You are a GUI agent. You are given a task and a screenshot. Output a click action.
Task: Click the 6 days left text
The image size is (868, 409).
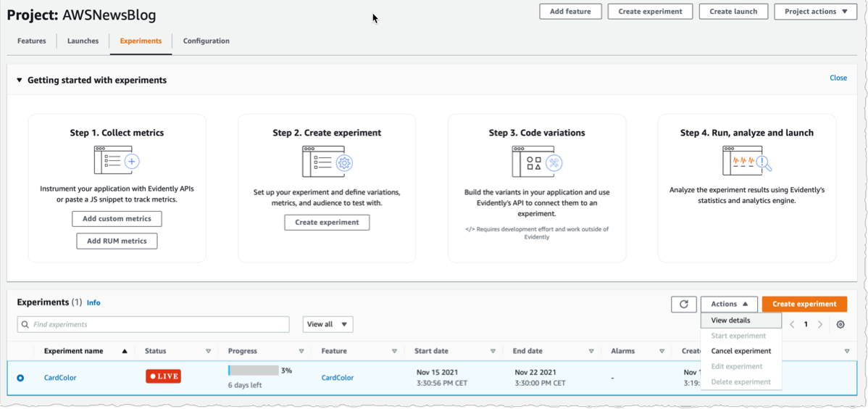pyautogui.click(x=245, y=385)
